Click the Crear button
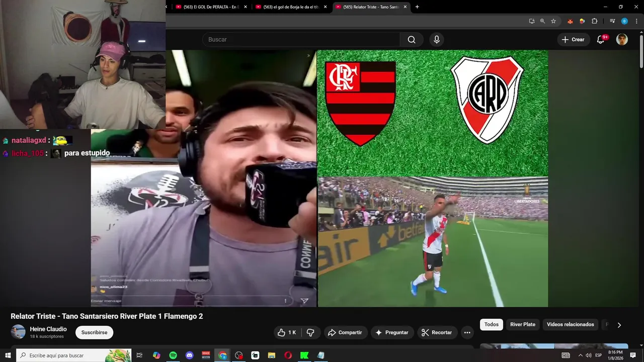The height and width of the screenshot is (362, 644). point(573,40)
